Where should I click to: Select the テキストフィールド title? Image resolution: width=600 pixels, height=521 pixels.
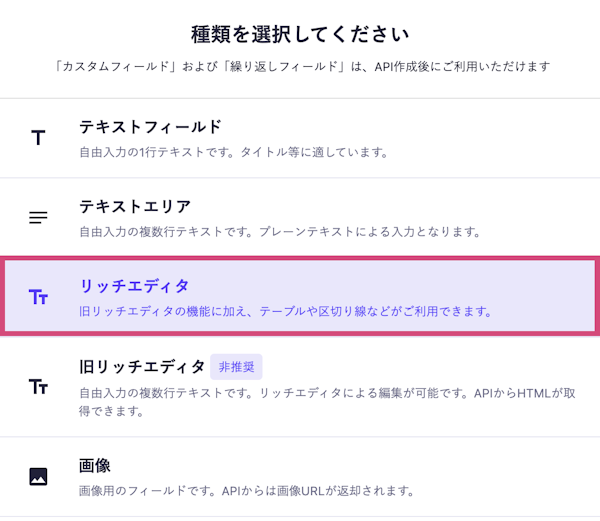click(150, 127)
